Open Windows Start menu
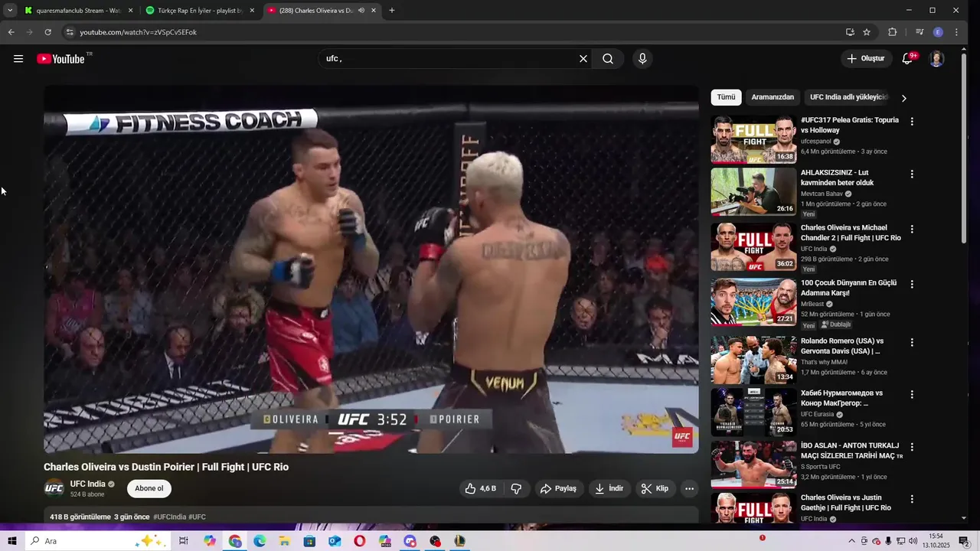 point(11,541)
